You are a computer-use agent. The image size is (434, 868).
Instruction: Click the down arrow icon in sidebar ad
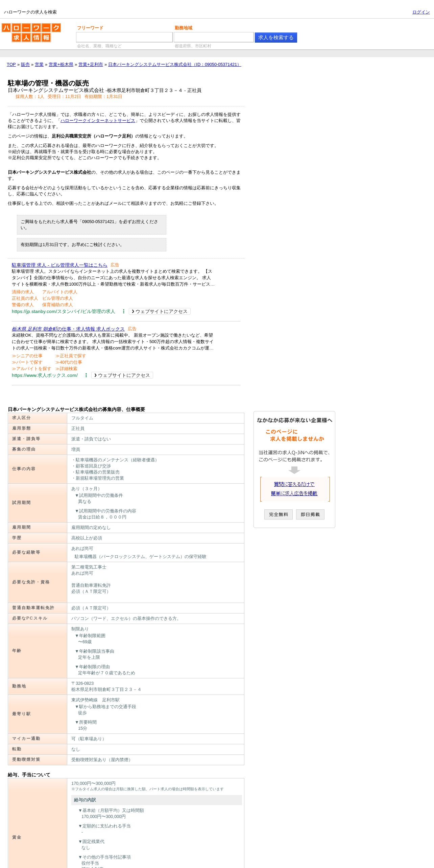(294, 470)
